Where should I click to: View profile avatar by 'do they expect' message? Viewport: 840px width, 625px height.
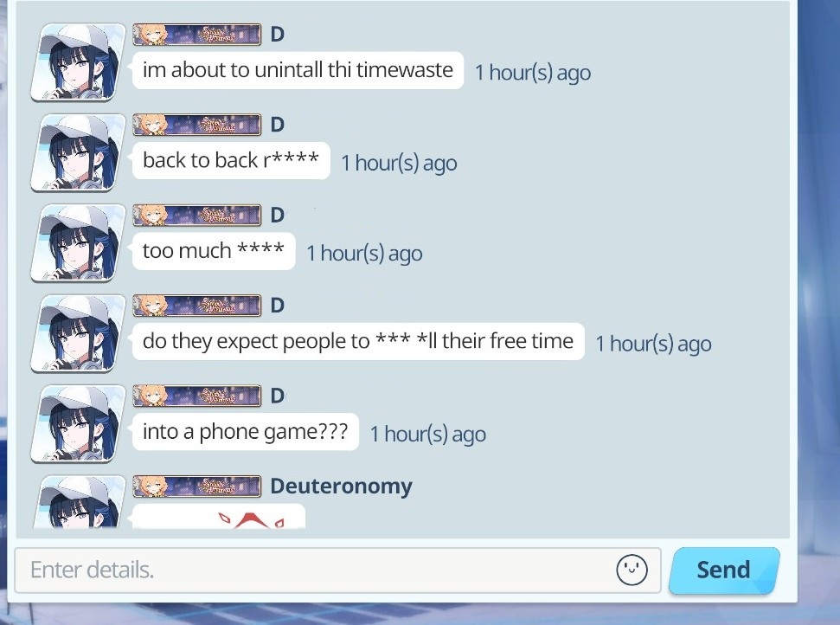[x=78, y=333]
